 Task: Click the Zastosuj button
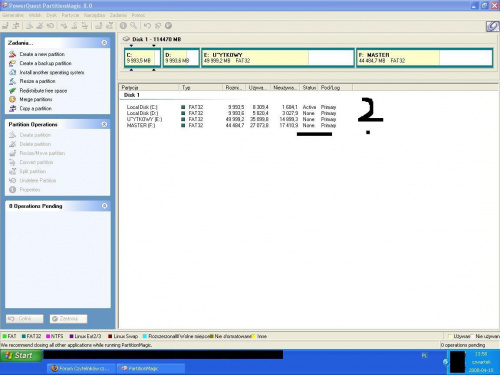tap(69, 319)
